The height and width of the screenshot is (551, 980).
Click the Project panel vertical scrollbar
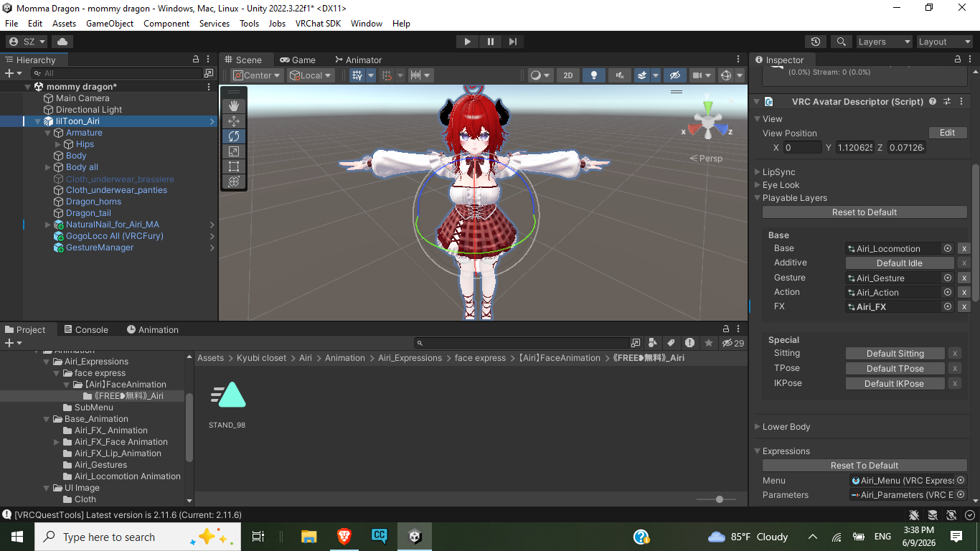tap(189, 428)
